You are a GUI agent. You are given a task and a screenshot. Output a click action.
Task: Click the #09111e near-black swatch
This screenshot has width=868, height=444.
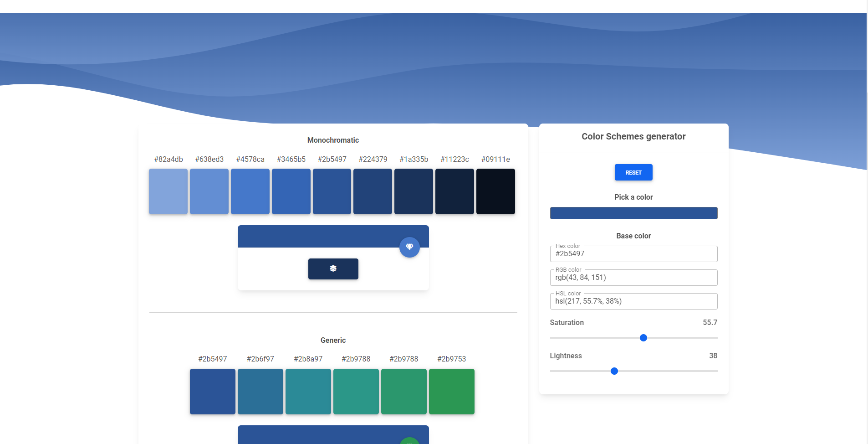495,191
